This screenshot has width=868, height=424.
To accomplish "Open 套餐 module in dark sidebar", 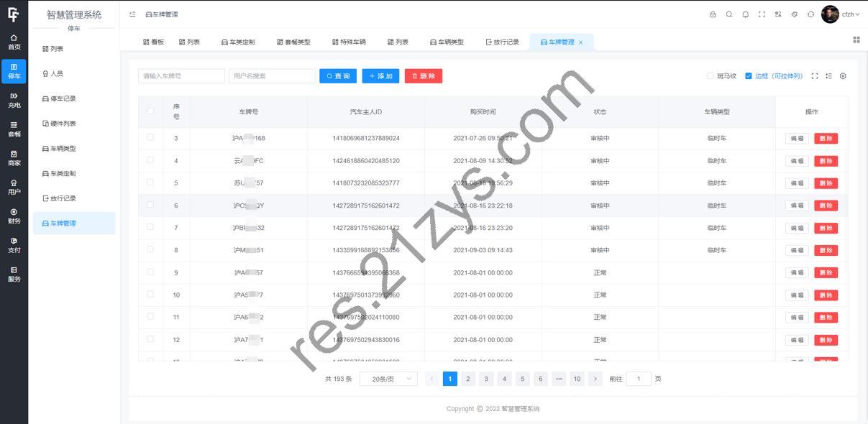I will click(x=14, y=129).
